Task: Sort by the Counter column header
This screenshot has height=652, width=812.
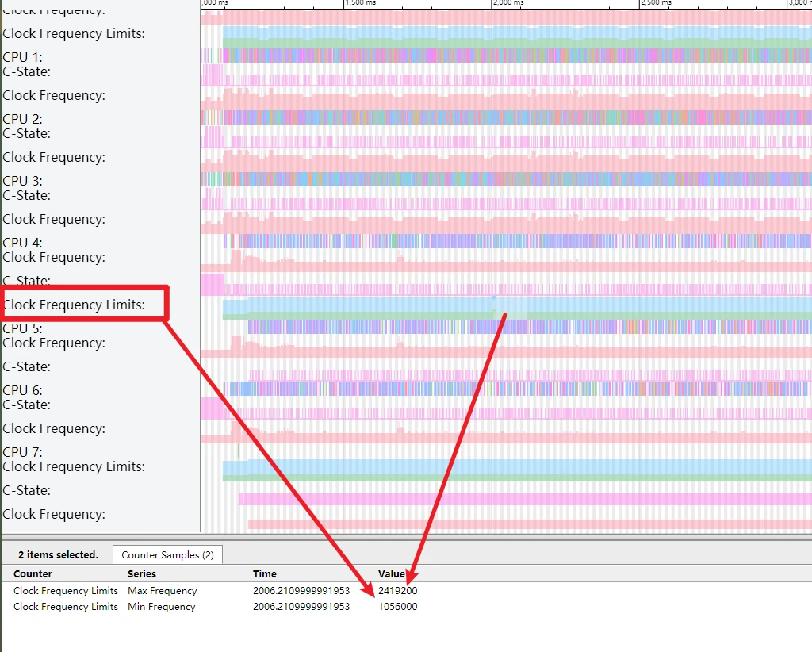Action: [33, 573]
